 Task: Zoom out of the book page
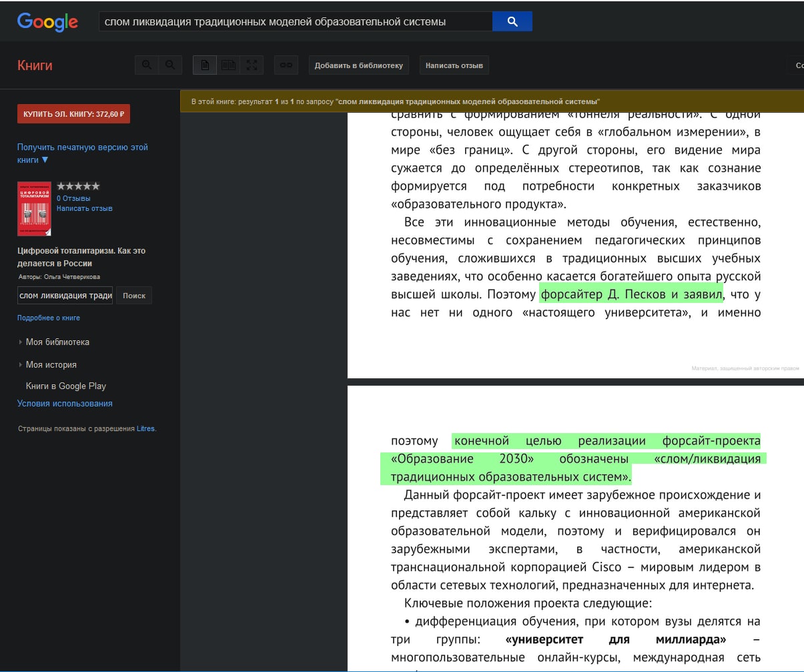(x=169, y=65)
